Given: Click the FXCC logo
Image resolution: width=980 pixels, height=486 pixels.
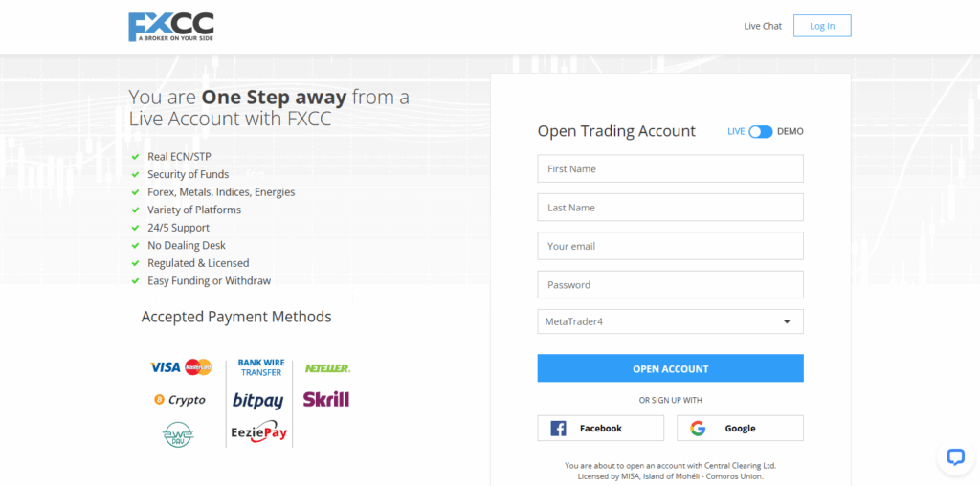Looking at the screenshot, I should (x=171, y=27).
